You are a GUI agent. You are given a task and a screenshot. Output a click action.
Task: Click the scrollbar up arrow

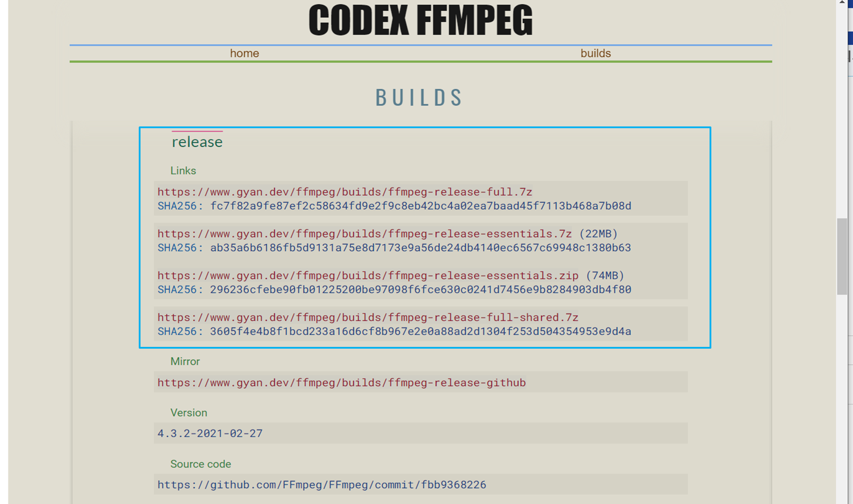tap(842, 3)
